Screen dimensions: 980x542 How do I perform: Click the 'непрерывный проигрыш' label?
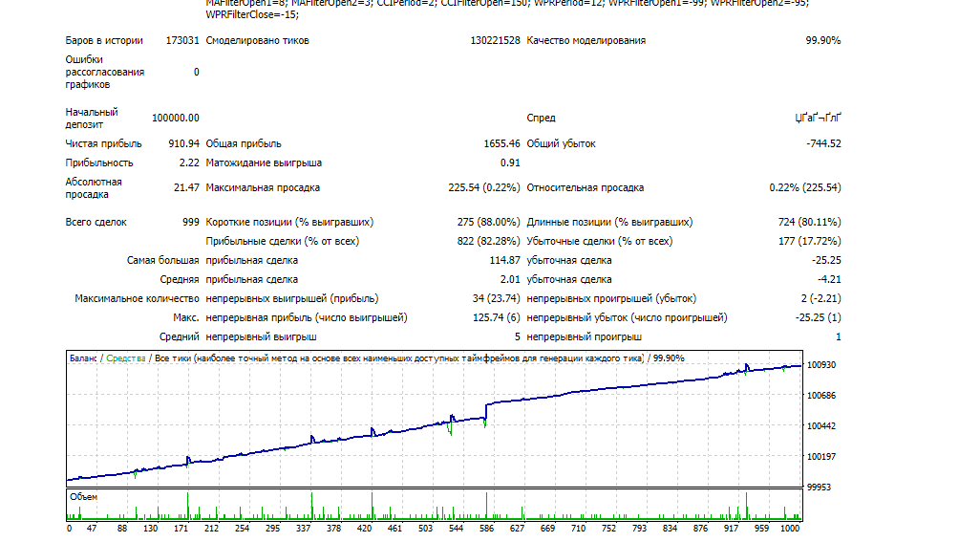point(585,337)
